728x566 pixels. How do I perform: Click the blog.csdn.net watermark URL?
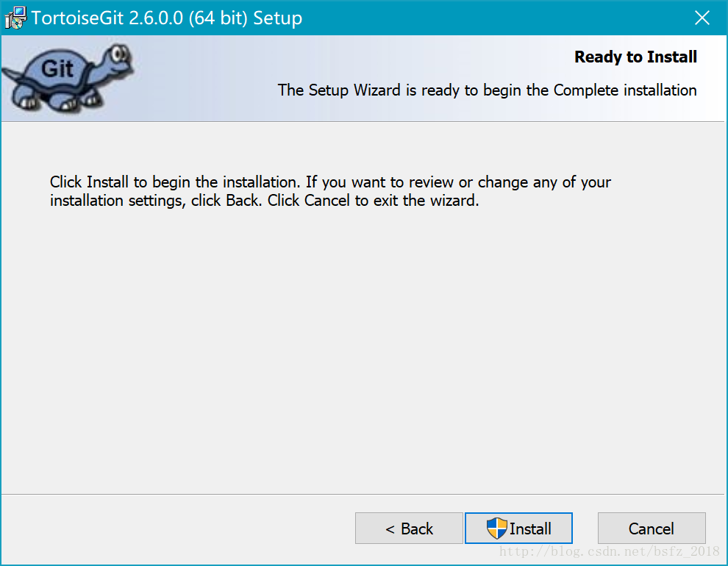pyautogui.click(x=609, y=551)
